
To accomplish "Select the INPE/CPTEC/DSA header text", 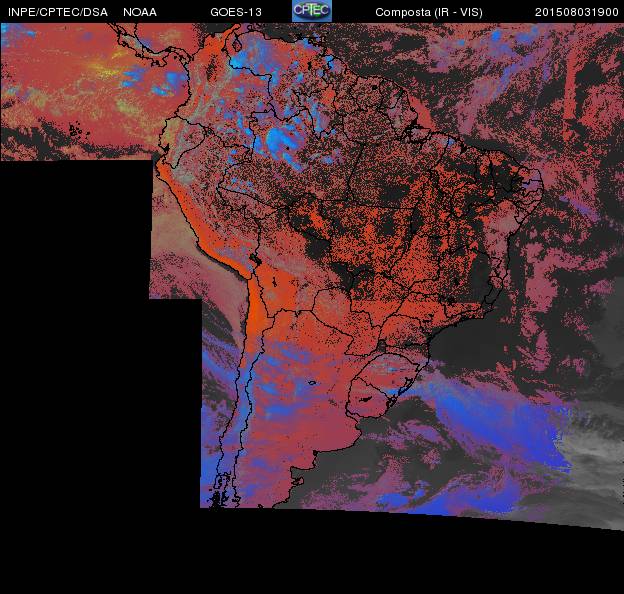I will point(58,12).
